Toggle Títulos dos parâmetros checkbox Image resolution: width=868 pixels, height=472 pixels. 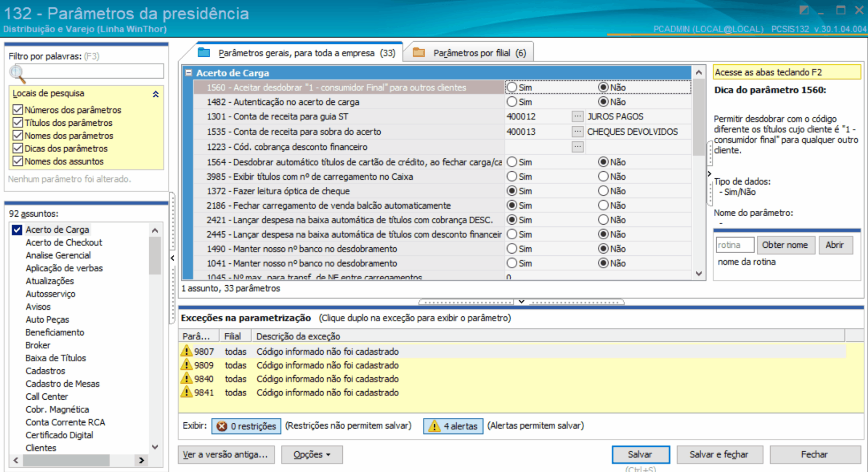pyautogui.click(x=18, y=123)
